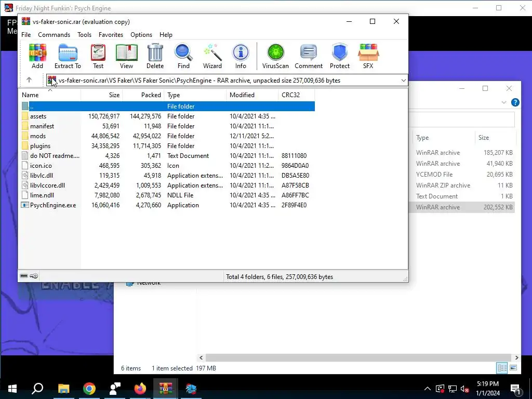
Task: Open Google Chrome from the taskbar
Action: tap(89, 389)
